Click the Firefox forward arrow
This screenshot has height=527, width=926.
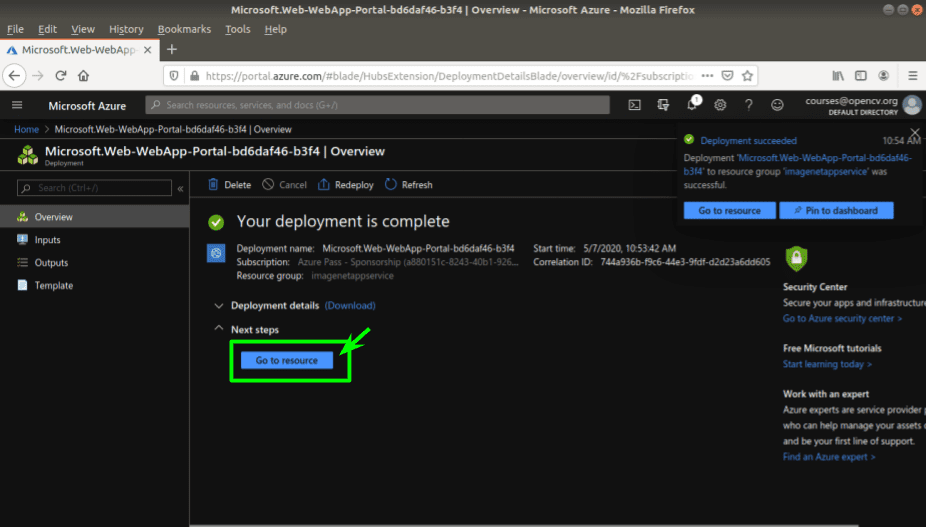38,76
